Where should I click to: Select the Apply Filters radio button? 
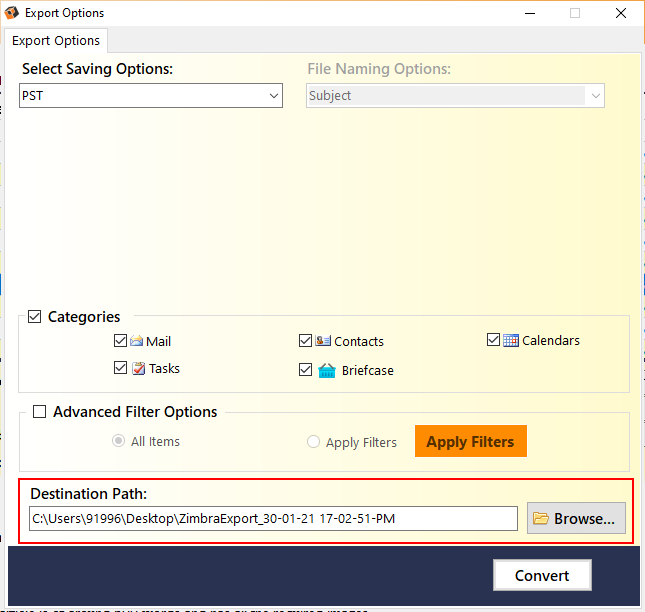(313, 442)
